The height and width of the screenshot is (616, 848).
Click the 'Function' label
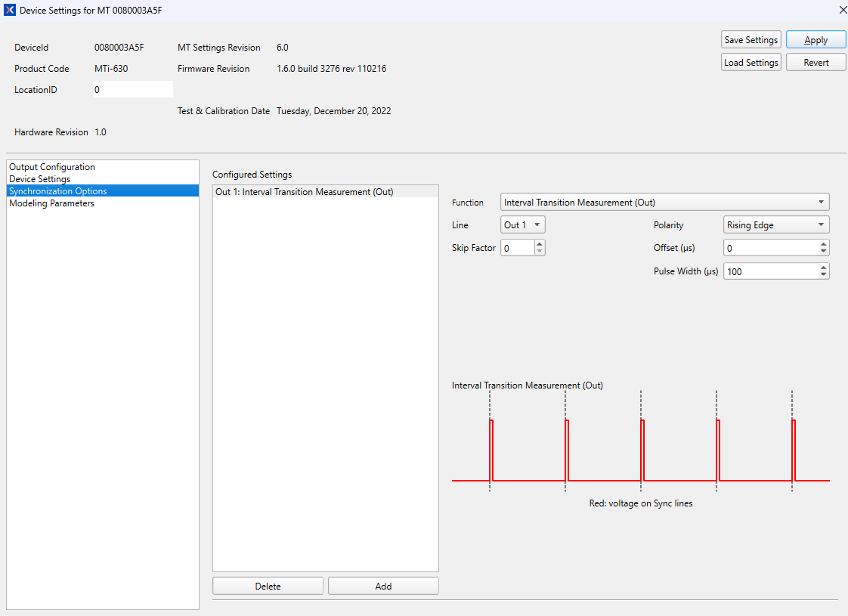point(468,203)
